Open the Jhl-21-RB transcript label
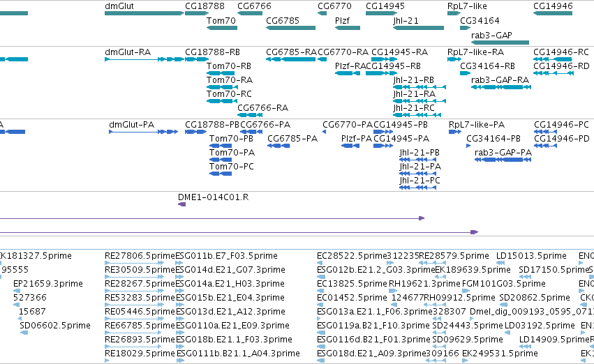This screenshot has width=594, height=364. pyautogui.click(x=414, y=80)
